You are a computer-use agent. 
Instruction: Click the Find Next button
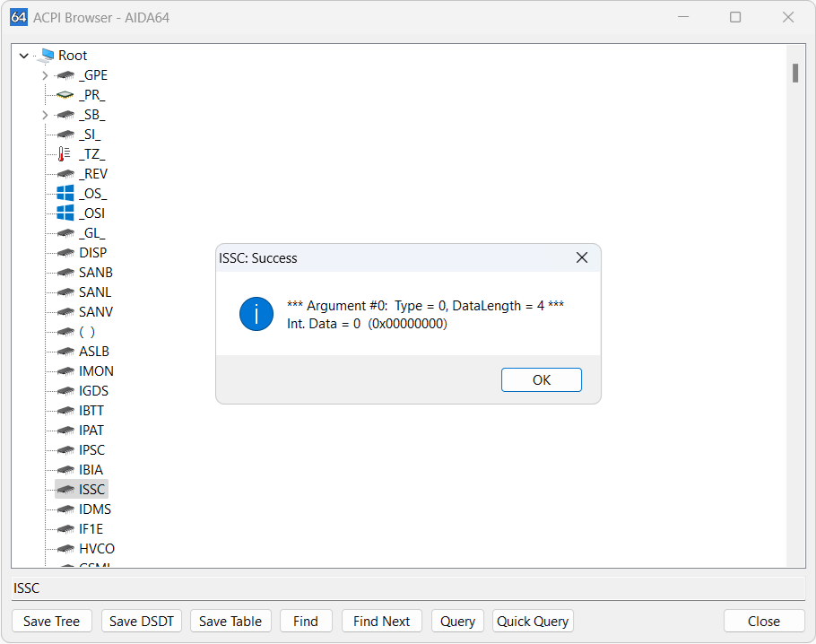click(381, 621)
